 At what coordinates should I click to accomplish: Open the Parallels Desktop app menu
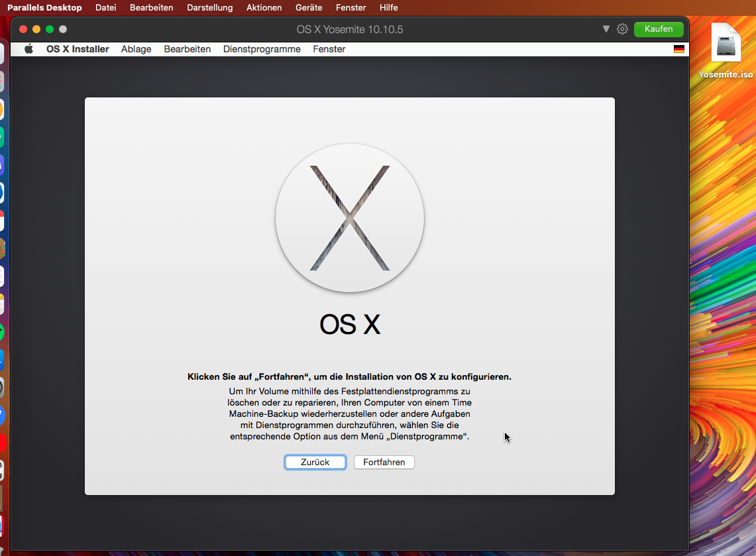pos(44,8)
